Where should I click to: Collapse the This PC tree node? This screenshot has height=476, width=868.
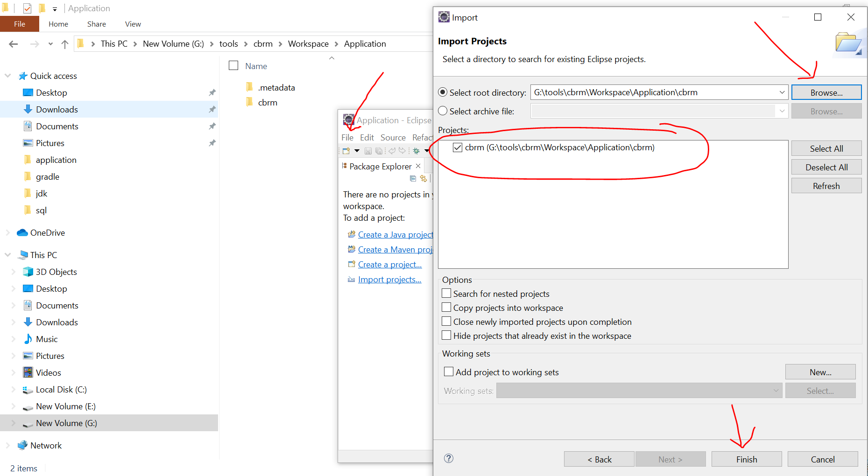click(x=7, y=255)
